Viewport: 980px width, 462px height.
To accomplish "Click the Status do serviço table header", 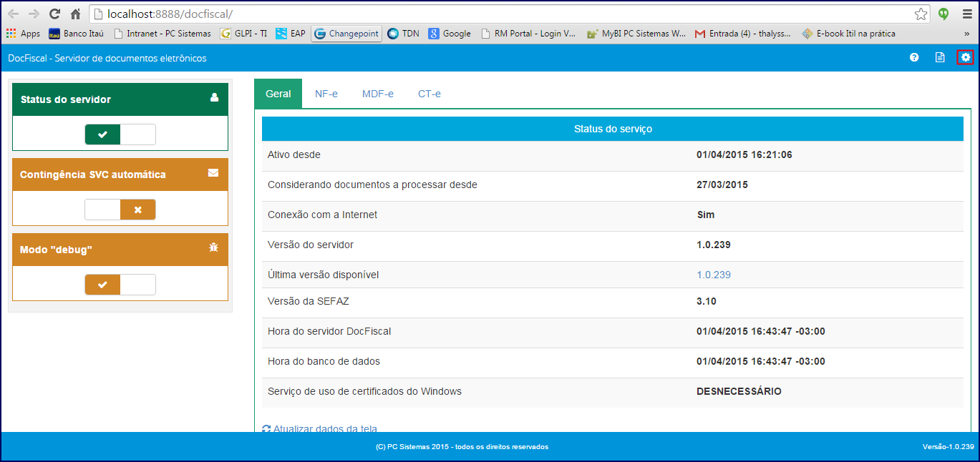I will (613, 129).
